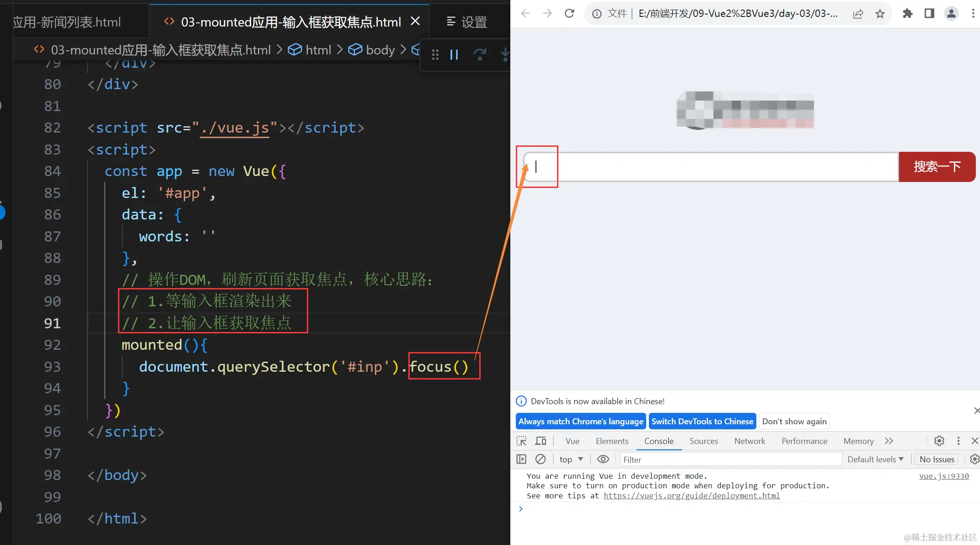
Task: Click the blurred logo image on page
Action: 745,110
